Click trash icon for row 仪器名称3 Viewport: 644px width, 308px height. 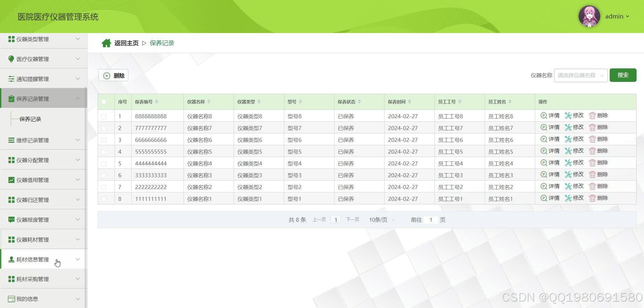pyautogui.click(x=592, y=175)
